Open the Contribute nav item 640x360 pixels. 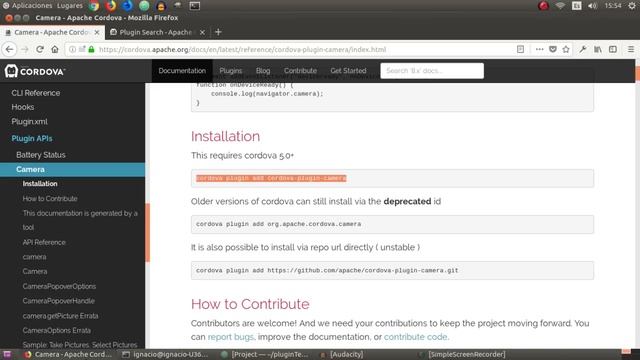300,71
